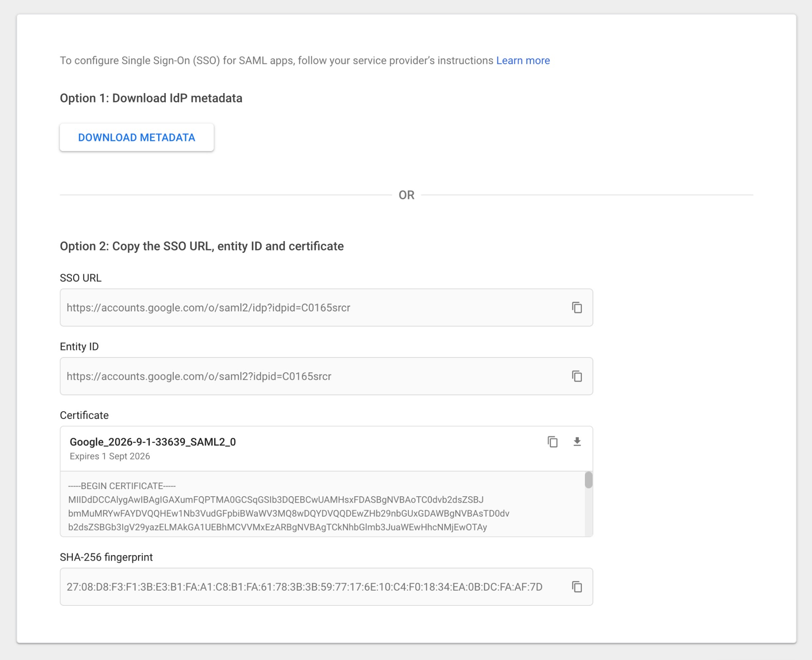Screen dimensions: 812x660
Task: Click the OR divider text
Action: tap(406, 195)
